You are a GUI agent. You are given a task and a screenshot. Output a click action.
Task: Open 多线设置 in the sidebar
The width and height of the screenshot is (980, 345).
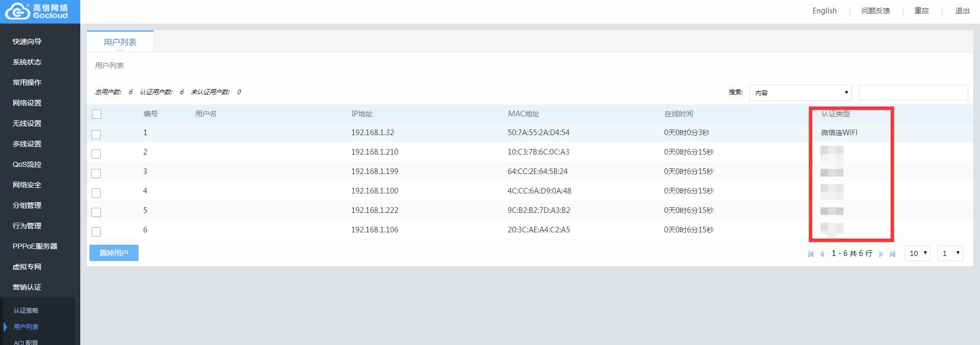coord(27,144)
